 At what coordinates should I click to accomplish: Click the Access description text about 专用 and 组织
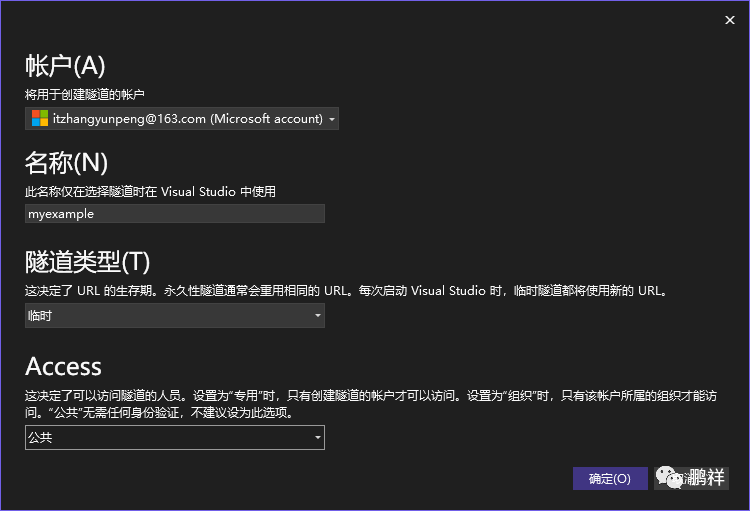coord(371,404)
